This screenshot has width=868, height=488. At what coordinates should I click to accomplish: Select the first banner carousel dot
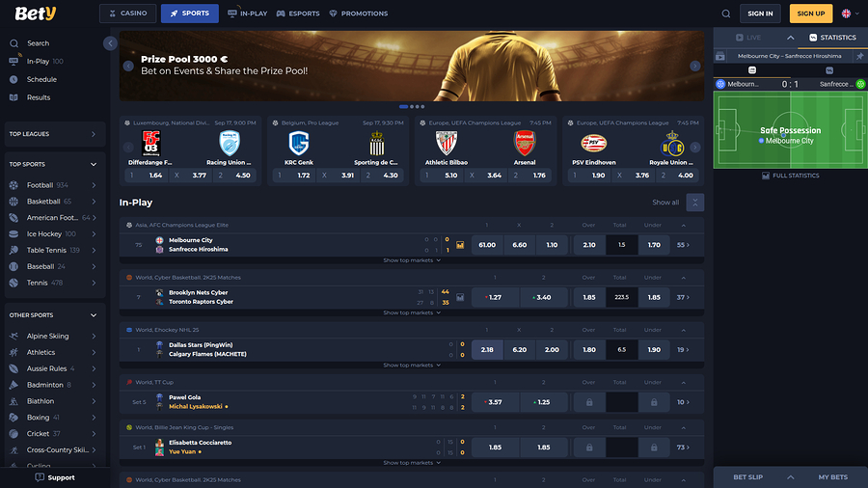[x=403, y=106]
